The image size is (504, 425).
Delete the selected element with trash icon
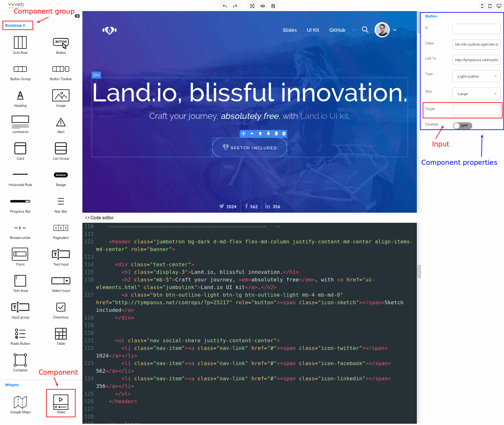(x=284, y=133)
